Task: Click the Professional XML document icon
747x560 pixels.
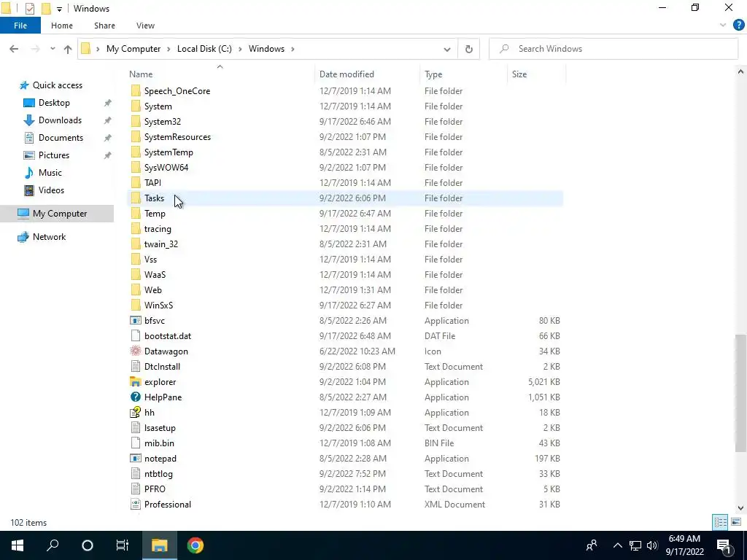Action: tap(136, 505)
